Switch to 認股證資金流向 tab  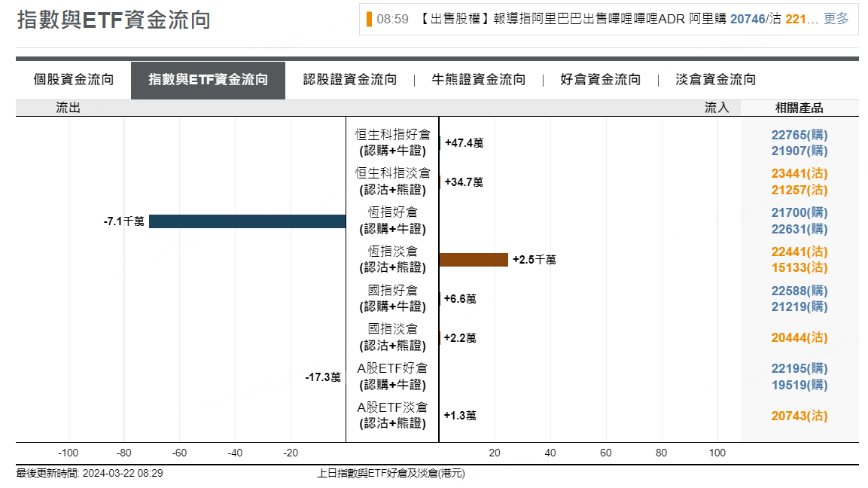point(350,80)
